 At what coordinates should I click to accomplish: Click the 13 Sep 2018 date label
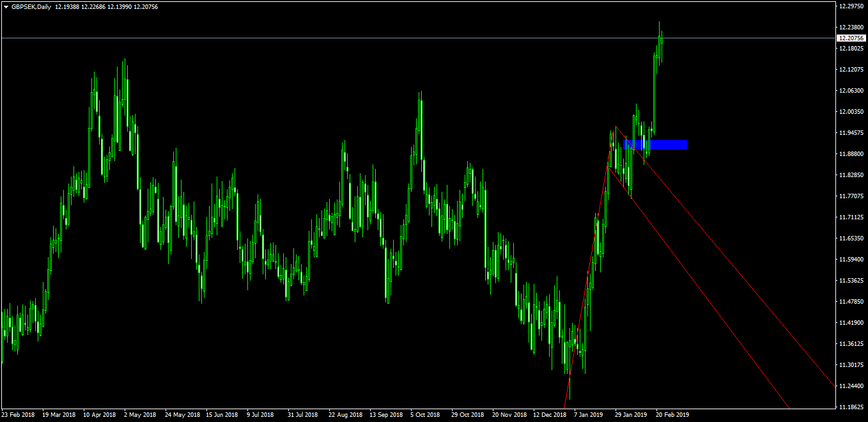click(x=386, y=414)
